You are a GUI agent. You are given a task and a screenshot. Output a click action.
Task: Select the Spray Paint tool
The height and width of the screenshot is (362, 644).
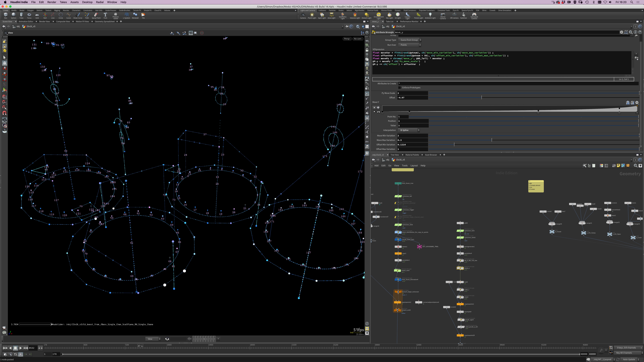(96, 16)
